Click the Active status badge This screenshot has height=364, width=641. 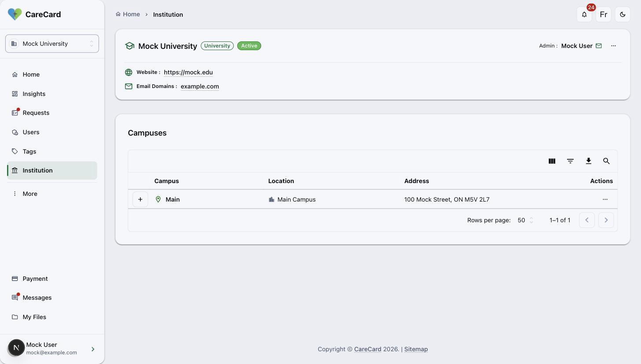[249, 46]
